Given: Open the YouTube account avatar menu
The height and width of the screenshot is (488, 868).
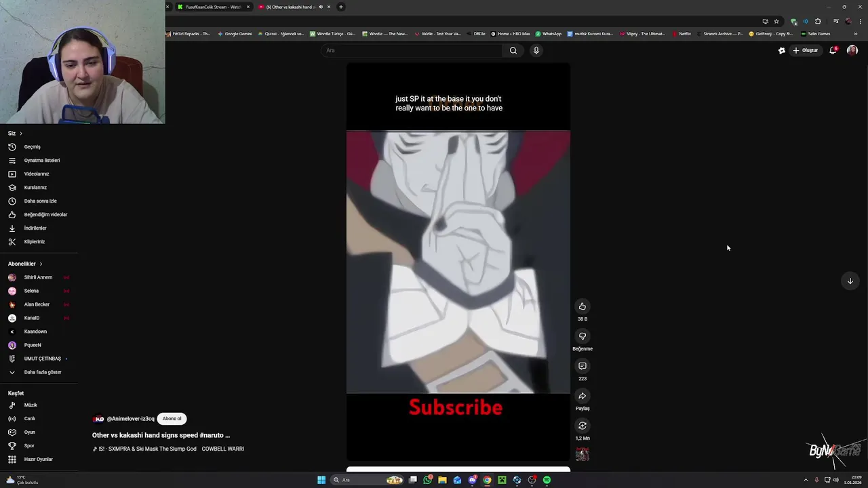Looking at the screenshot, I should [852, 50].
